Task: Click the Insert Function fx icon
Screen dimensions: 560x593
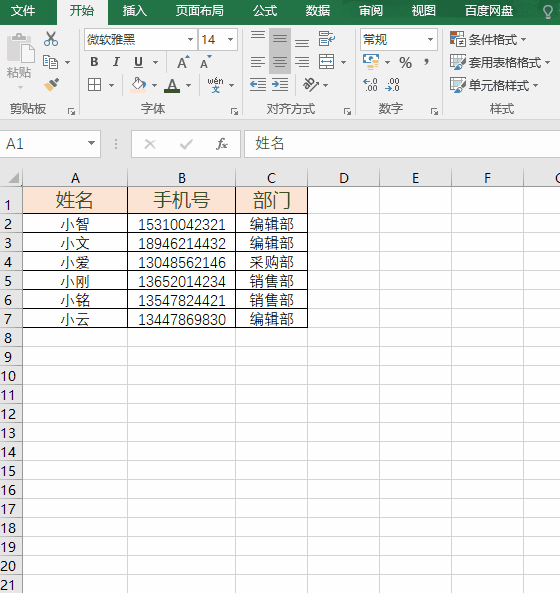Action: 222,144
